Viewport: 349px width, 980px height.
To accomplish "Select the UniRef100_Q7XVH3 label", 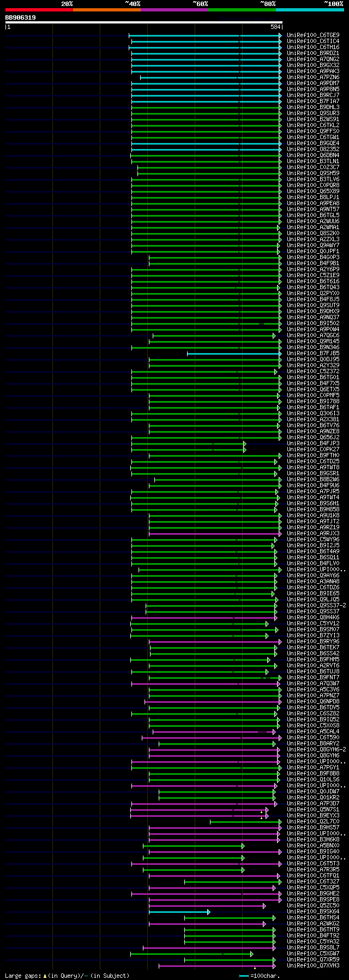I will [313, 965].
